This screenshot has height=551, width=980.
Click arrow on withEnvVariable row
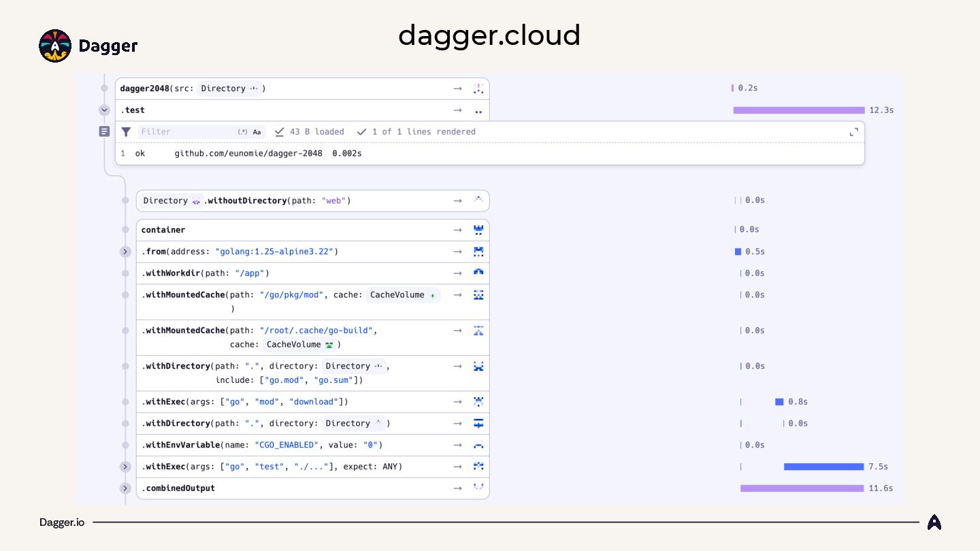[457, 445]
